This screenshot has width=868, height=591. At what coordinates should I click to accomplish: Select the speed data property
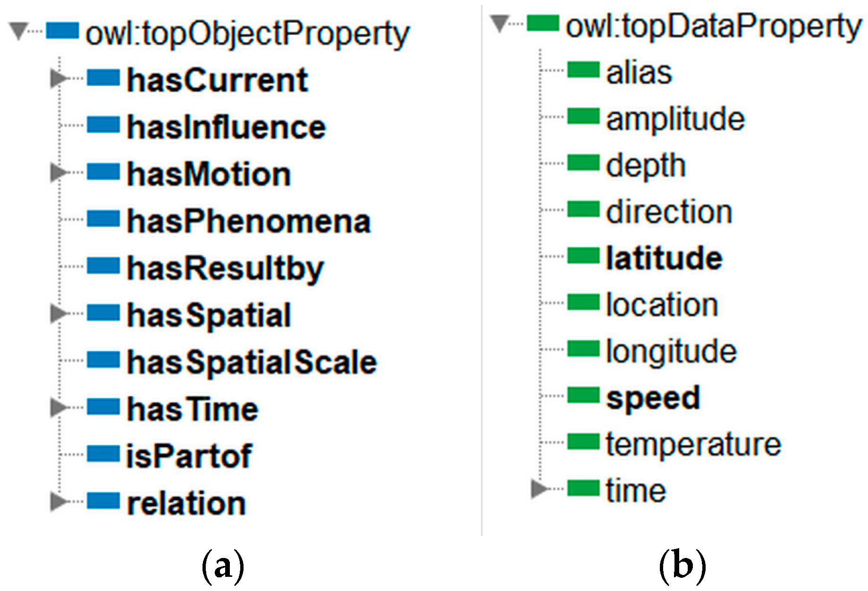coord(653,398)
